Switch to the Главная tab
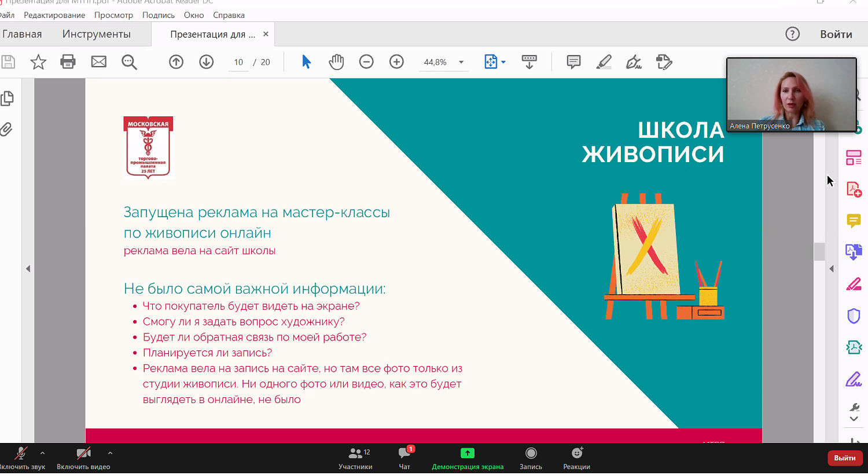This screenshot has width=868, height=476. (x=22, y=34)
